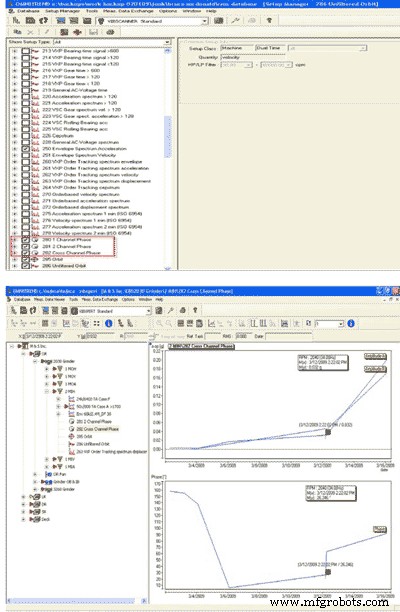Click the wrench settings icon in top toolbar
The image size is (400, 612).
[235, 20]
